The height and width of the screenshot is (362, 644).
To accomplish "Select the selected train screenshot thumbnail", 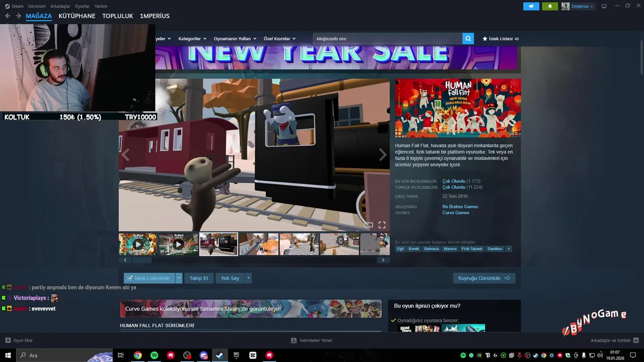I will click(x=218, y=244).
